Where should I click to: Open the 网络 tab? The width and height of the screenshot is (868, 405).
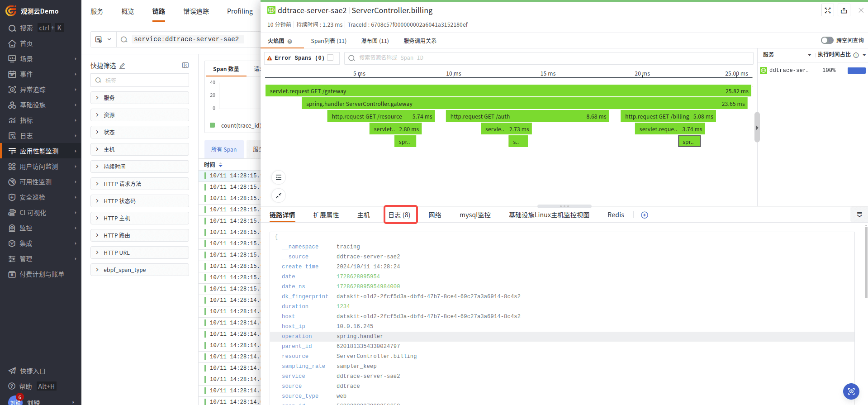tap(435, 215)
